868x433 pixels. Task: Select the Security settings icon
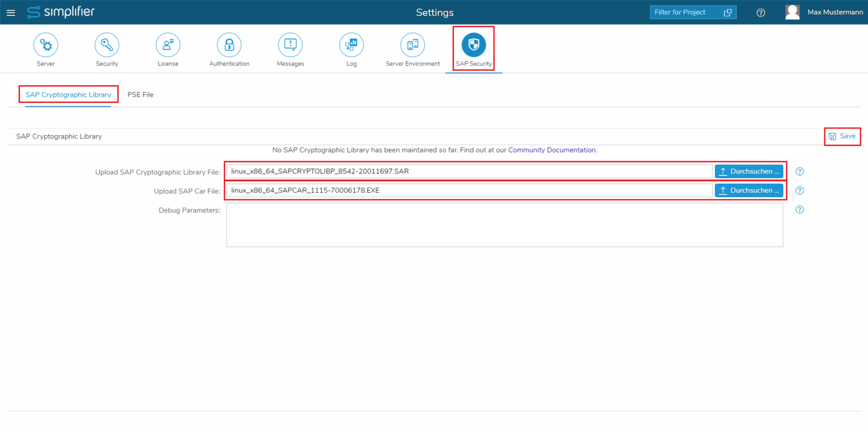point(107,49)
